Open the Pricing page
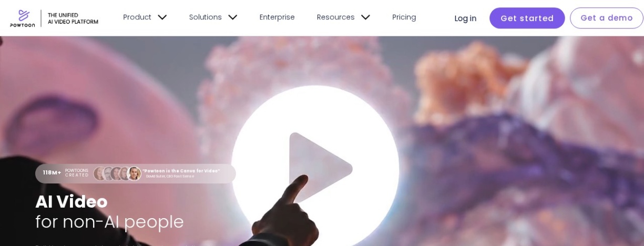The height and width of the screenshot is (246, 644). [404, 17]
